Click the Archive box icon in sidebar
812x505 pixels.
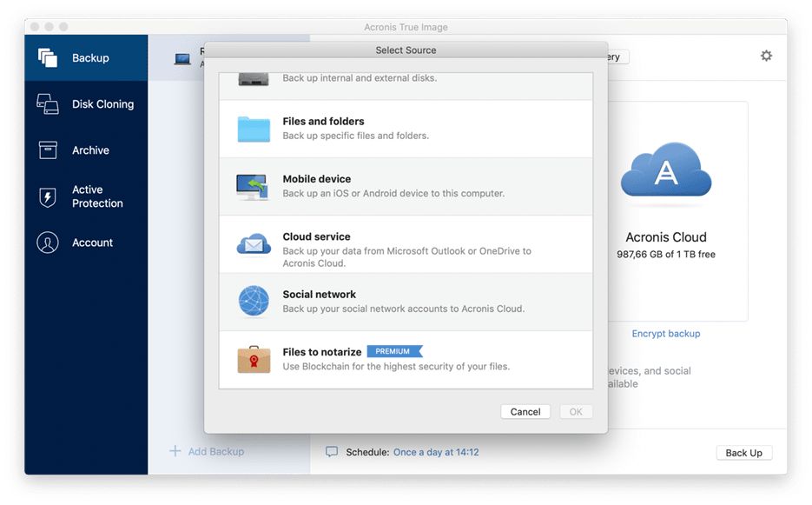(x=48, y=150)
